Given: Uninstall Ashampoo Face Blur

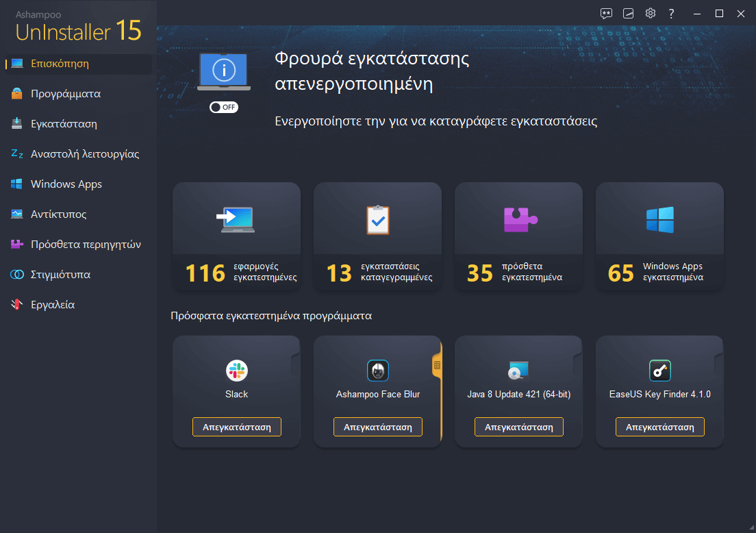Looking at the screenshot, I should pos(377,427).
